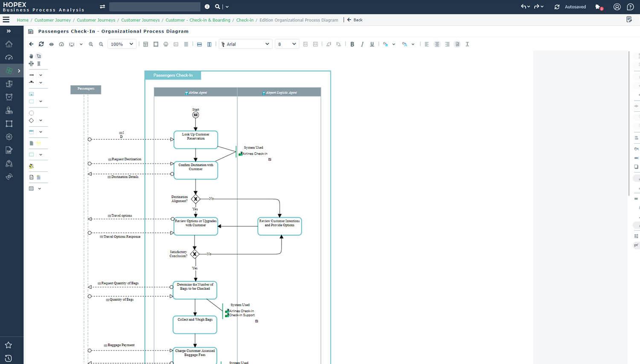The width and height of the screenshot is (640, 364).
Task: Open the fill color picker
Action: [x=385, y=44]
